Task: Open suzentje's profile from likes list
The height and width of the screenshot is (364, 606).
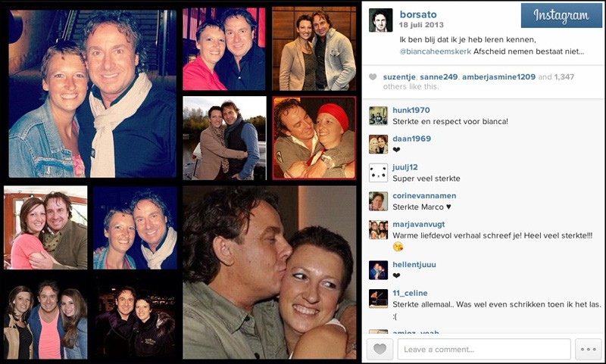Action: tap(400, 77)
